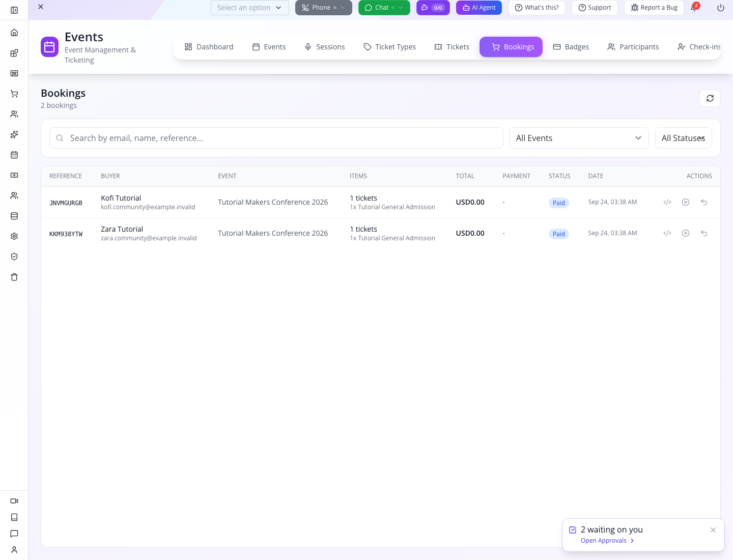This screenshot has width=733, height=560.
Task: Click reference KKM938YTW
Action: click(66, 234)
